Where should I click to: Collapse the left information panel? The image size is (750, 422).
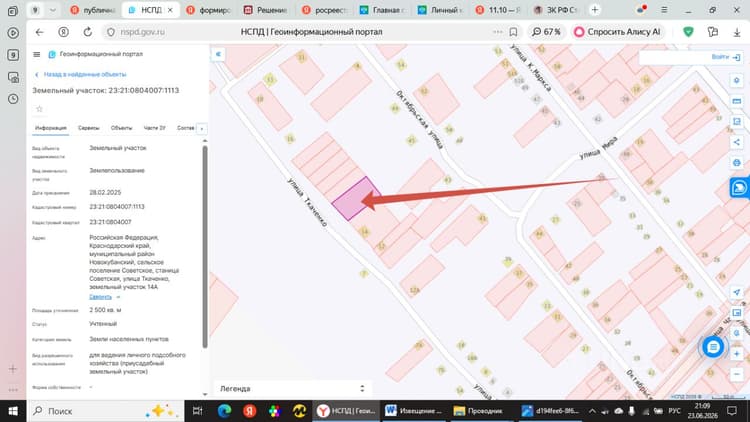point(218,54)
